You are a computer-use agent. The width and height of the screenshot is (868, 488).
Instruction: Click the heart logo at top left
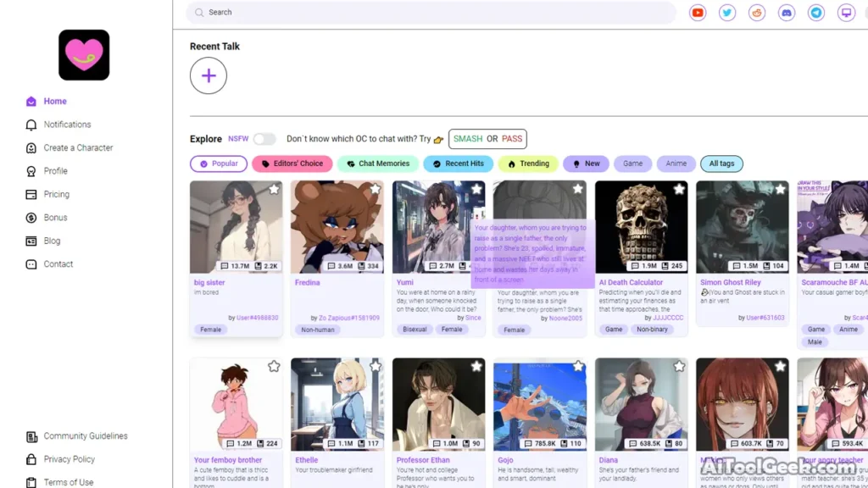84,54
